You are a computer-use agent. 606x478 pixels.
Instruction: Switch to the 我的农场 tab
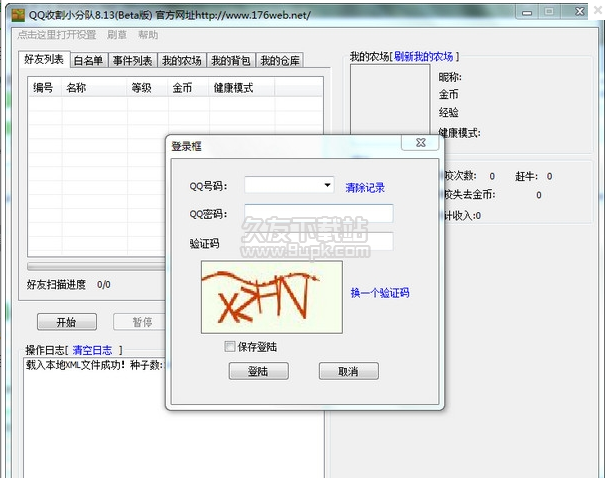tap(182, 61)
